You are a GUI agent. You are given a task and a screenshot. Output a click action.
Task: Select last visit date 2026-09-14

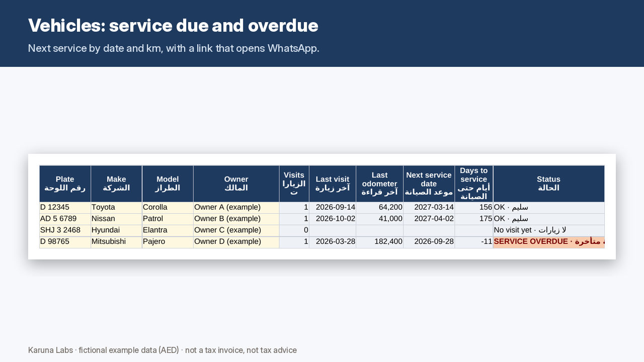(x=333, y=208)
